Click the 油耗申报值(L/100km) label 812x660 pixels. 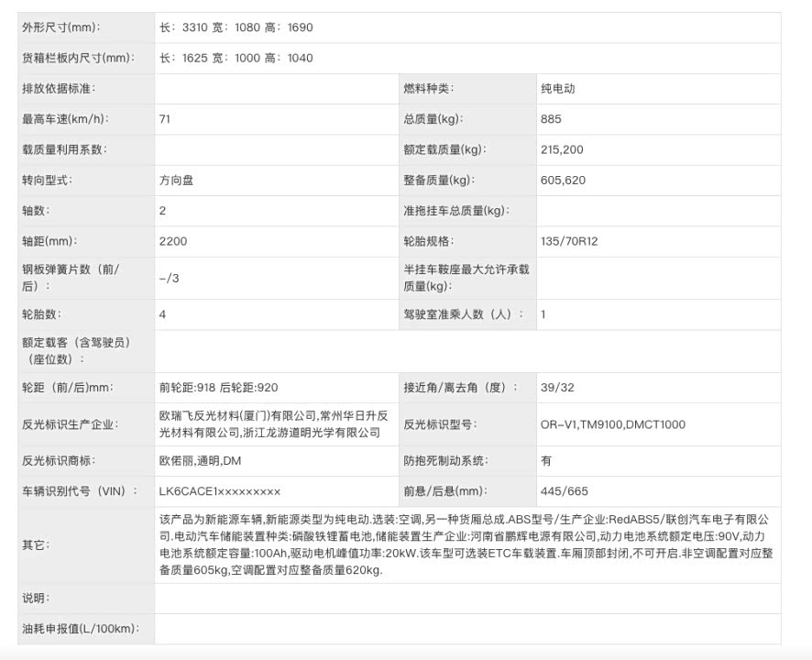point(79,629)
